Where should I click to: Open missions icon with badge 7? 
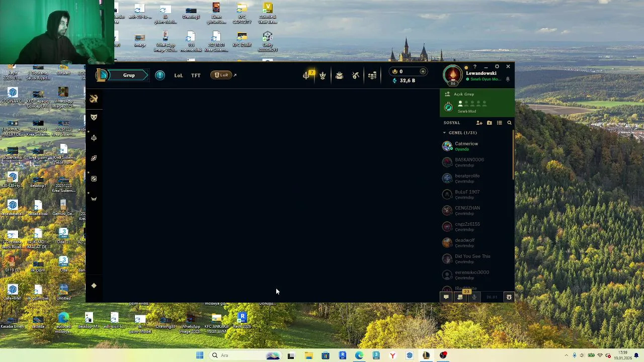click(x=308, y=75)
